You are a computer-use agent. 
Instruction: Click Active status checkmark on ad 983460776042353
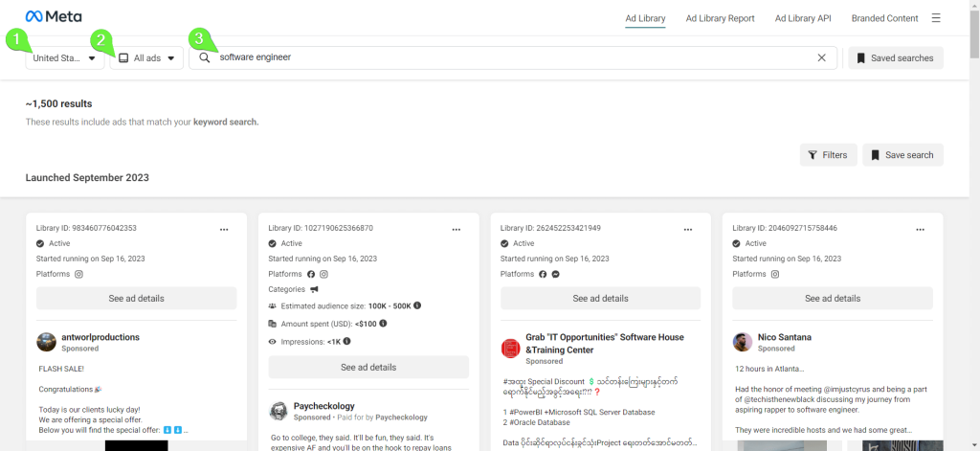tap(40, 243)
